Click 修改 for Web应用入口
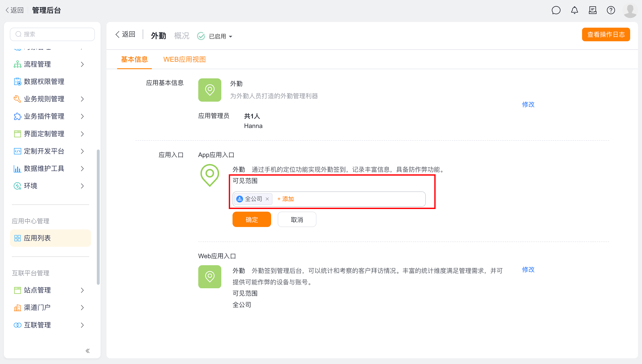 coord(528,270)
